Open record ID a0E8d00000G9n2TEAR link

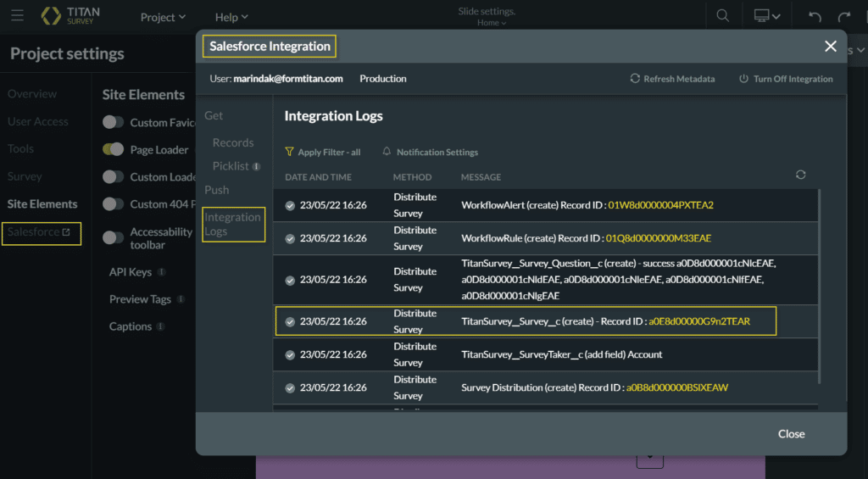point(699,321)
